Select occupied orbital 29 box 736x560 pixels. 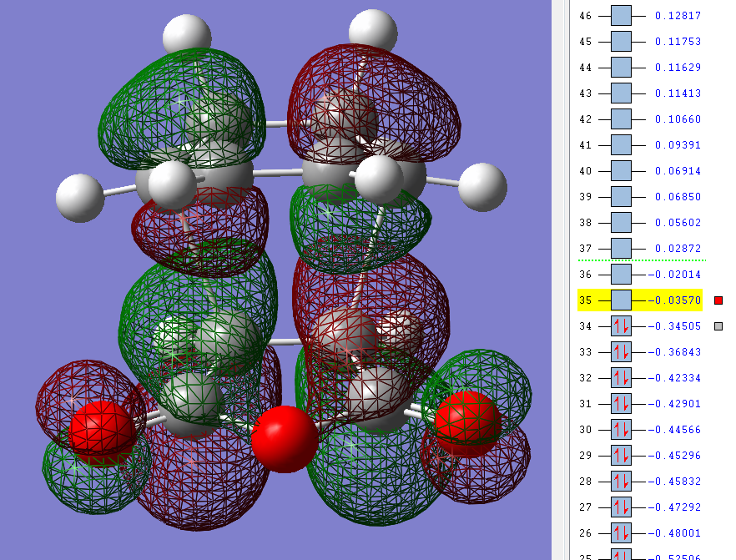click(621, 455)
